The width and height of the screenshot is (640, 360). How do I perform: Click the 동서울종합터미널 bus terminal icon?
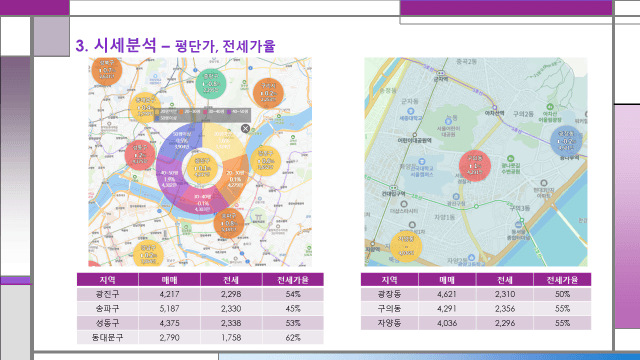coord(518,225)
